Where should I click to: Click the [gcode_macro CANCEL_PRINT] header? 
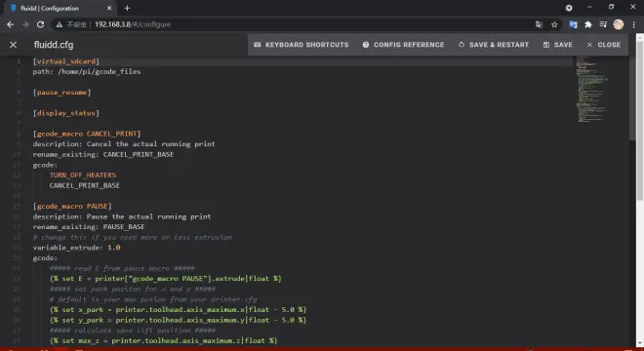(x=87, y=134)
